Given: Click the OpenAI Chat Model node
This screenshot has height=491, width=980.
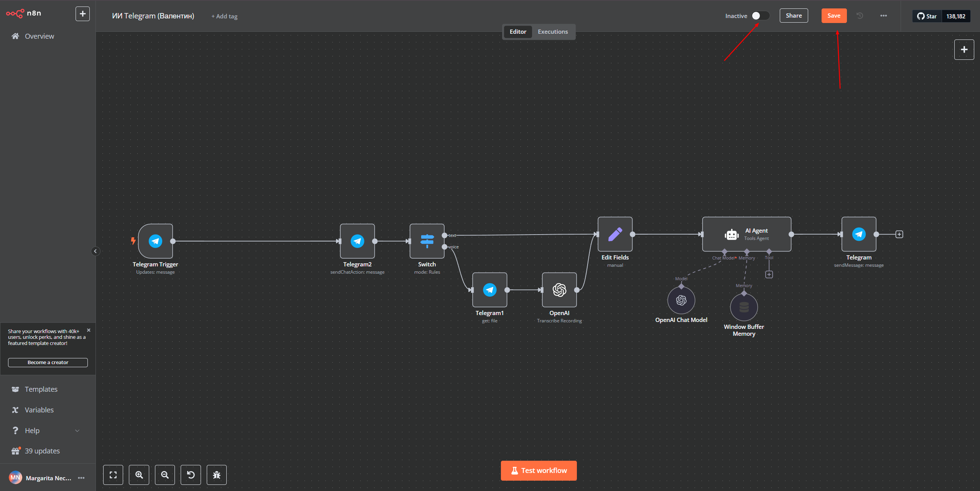Looking at the screenshot, I should (681, 300).
